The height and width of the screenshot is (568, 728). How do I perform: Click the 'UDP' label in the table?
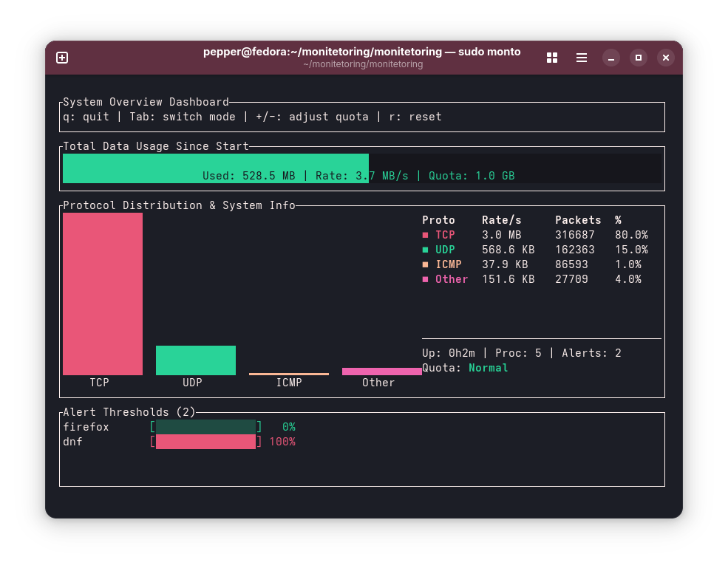point(445,250)
